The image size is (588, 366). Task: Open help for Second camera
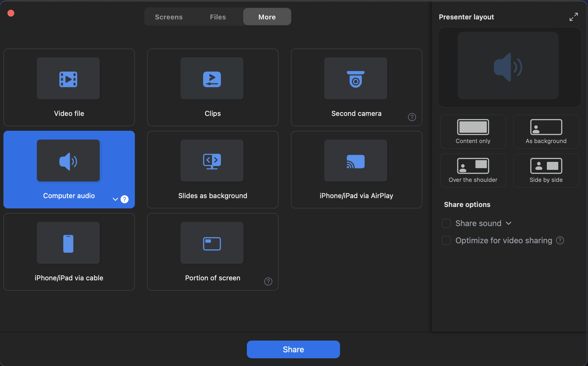click(412, 117)
